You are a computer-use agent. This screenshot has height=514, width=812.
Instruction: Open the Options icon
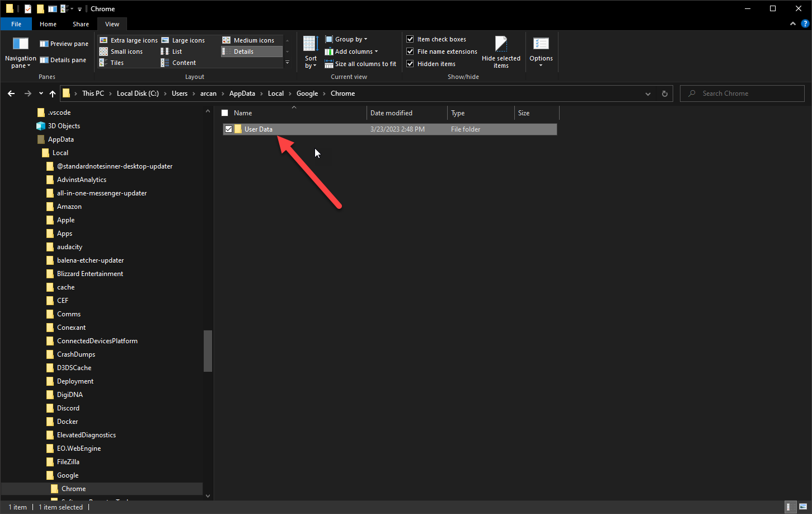pos(541,44)
